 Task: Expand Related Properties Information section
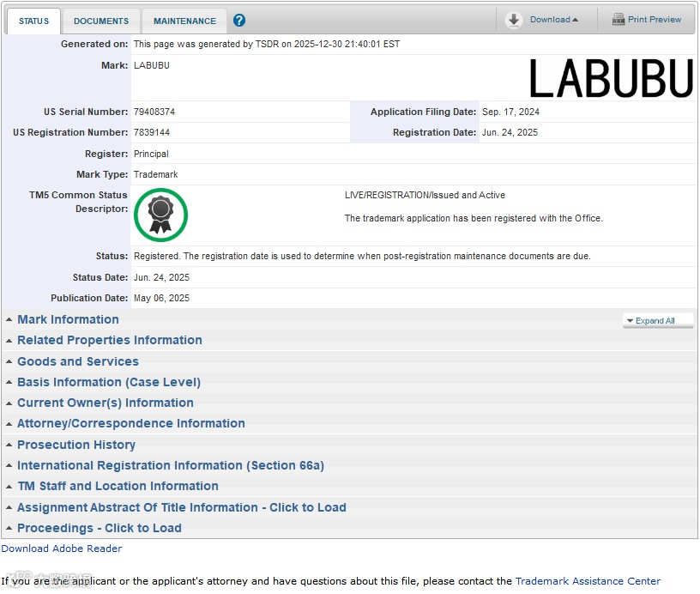tap(110, 340)
